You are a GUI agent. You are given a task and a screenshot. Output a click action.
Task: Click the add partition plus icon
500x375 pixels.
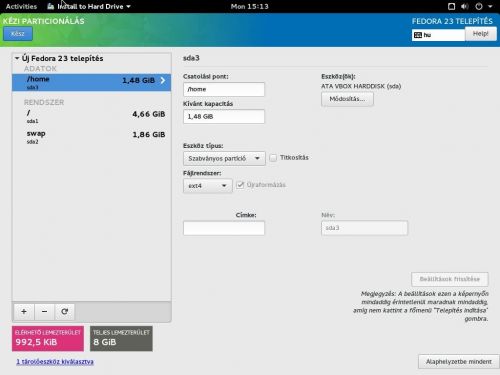[x=24, y=311]
